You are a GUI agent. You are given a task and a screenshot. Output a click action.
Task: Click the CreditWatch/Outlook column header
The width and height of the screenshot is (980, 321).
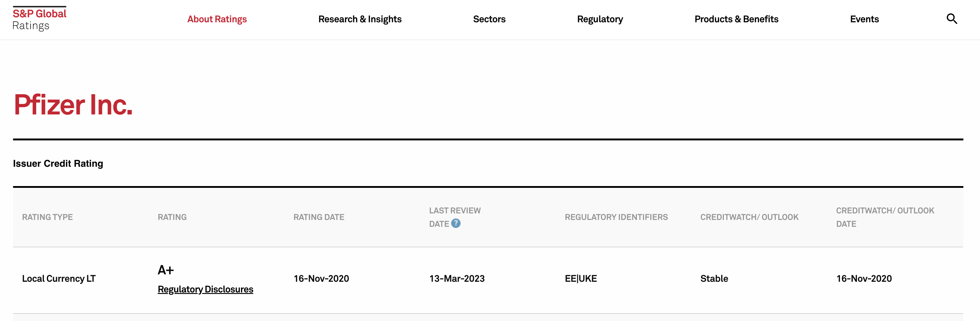(x=749, y=217)
